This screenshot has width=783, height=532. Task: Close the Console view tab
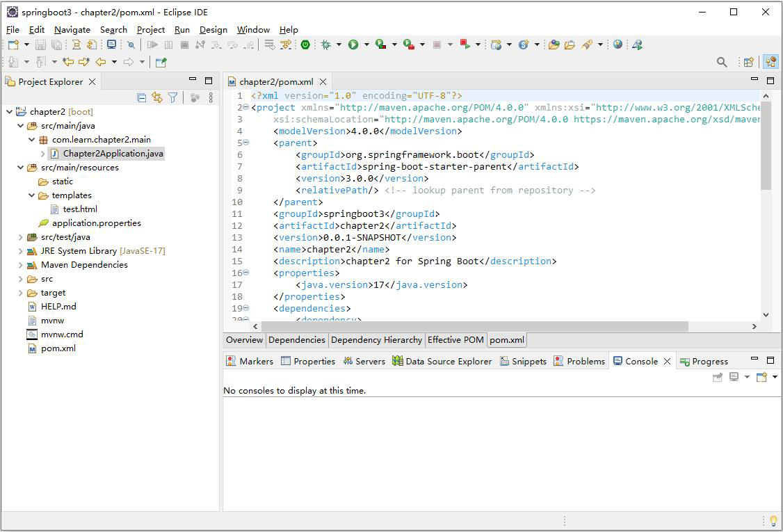point(667,361)
